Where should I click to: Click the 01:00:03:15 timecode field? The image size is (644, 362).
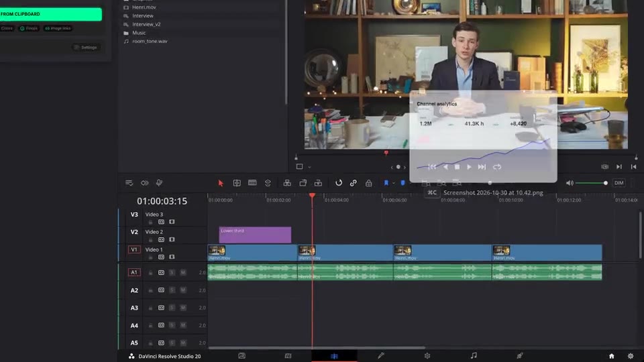pyautogui.click(x=162, y=201)
